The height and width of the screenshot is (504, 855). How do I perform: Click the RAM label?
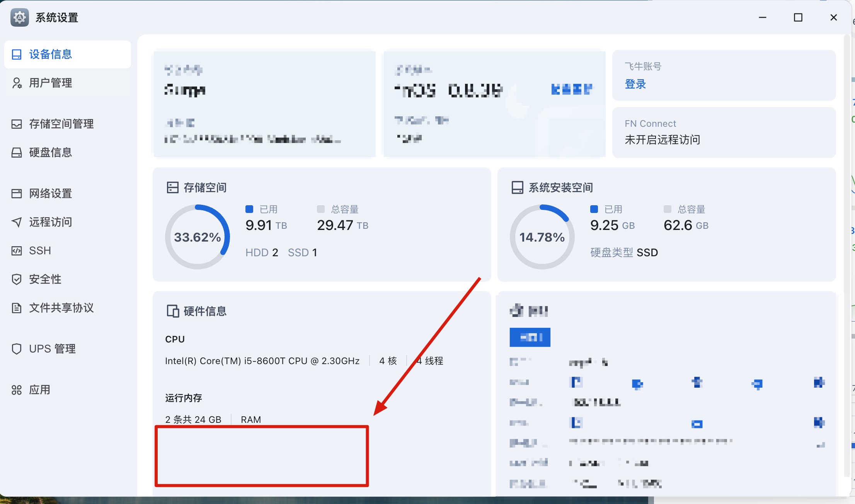[x=251, y=420]
